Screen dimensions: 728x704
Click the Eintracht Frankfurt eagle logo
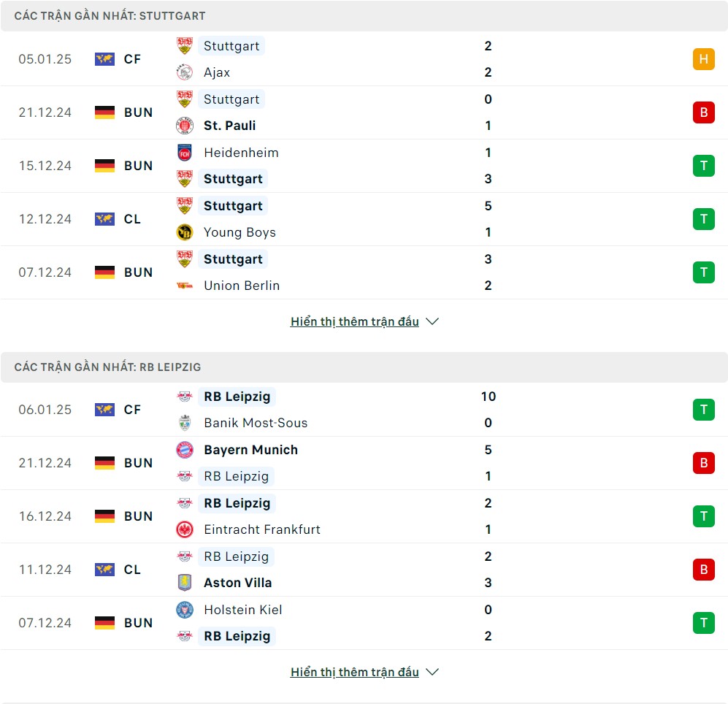(184, 529)
